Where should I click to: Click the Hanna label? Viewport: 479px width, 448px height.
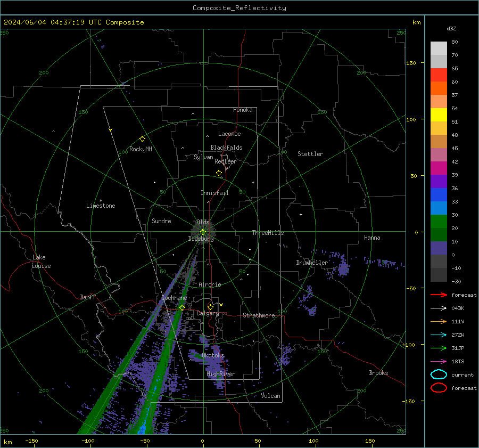[372, 238]
